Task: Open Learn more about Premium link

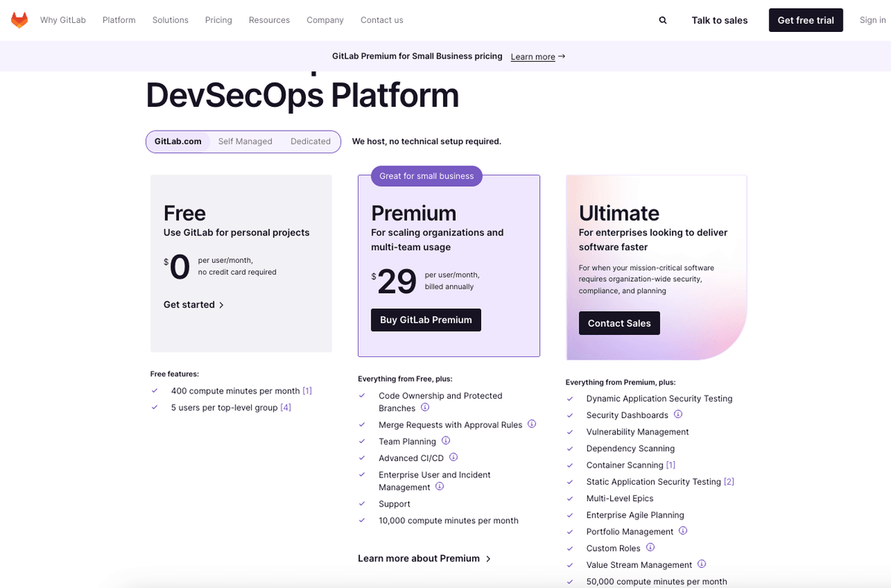Action: click(425, 558)
